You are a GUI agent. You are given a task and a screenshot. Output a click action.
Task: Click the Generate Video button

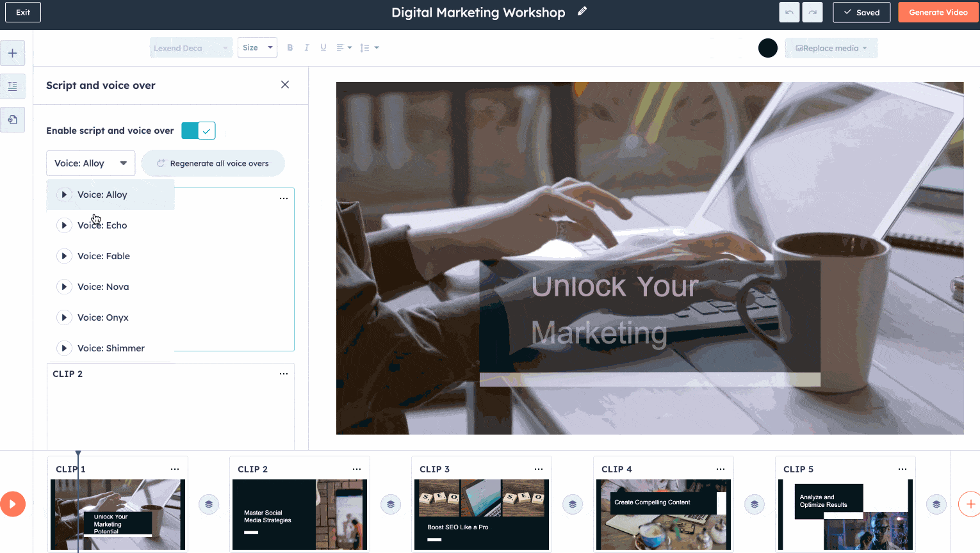(938, 12)
